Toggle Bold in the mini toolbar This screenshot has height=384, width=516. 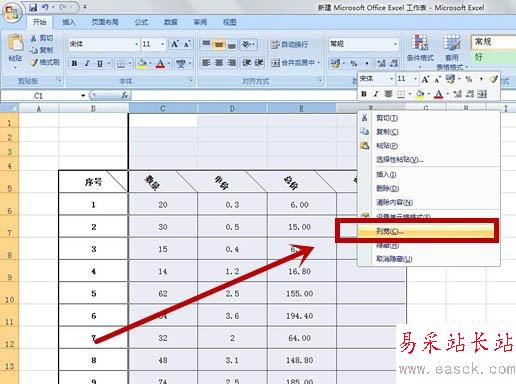click(364, 94)
